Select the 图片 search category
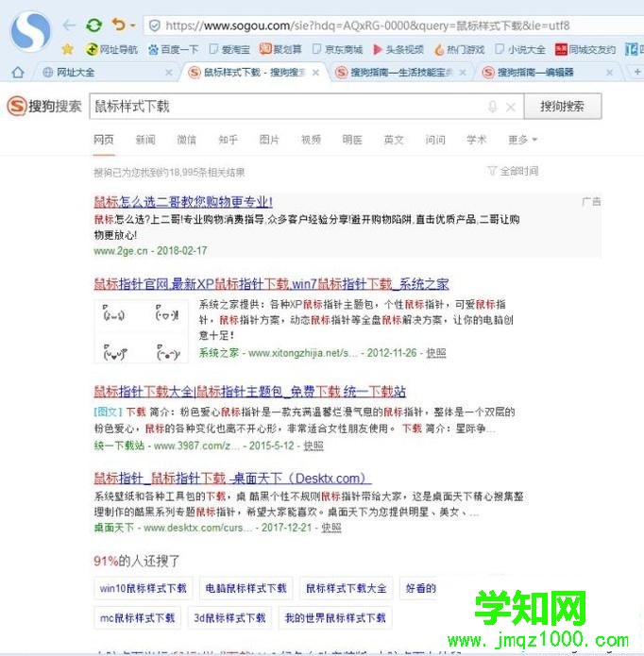This screenshot has height=656, width=644. pyautogui.click(x=269, y=140)
